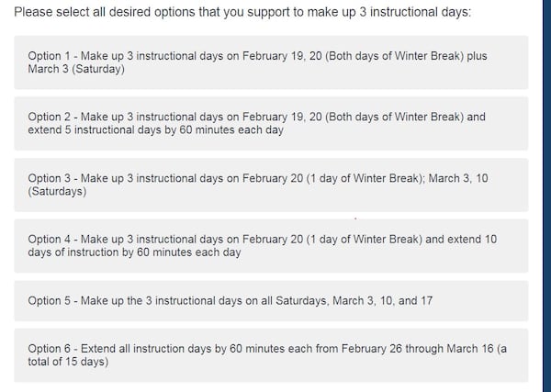Select Option 1 with February 19, 20 and March 3
Screen dimensions: 551x392
[x=271, y=62]
